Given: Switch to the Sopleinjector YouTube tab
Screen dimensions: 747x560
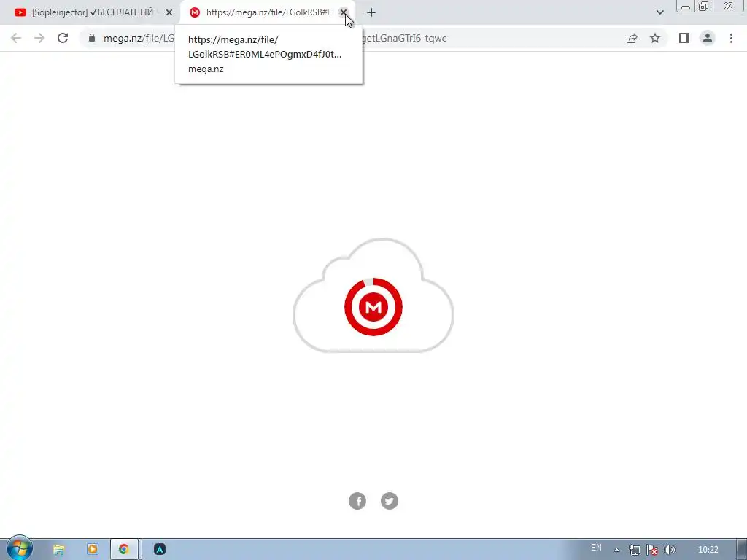Looking at the screenshot, I should pyautogui.click(x=93, y=12).
